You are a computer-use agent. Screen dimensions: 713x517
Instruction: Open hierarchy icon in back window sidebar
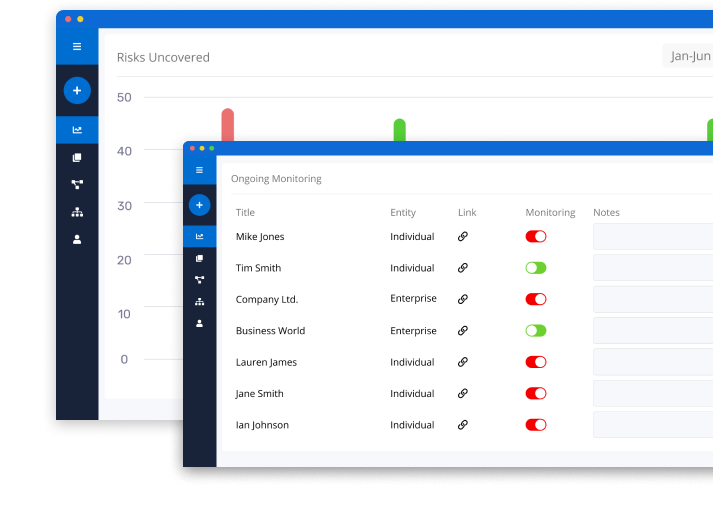click(x=77, y=212)
